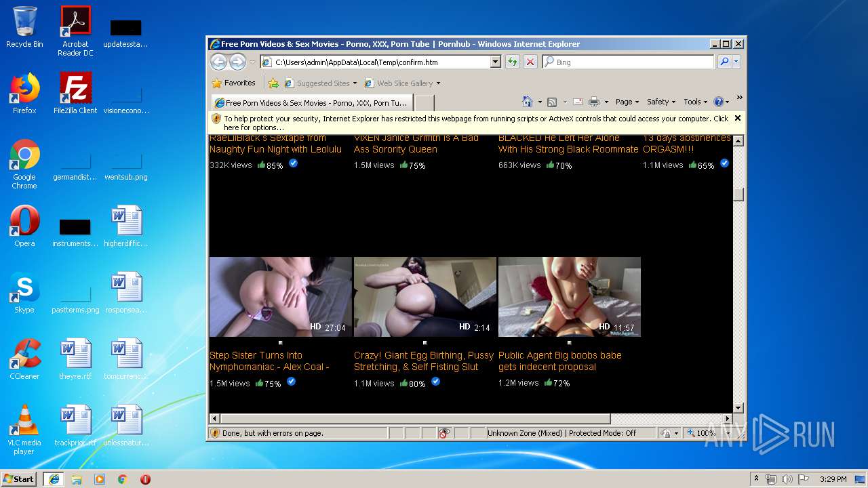The height and width of the screenshot is (488, 868).
Task: Click the Chrome icon in the taskbar
Action: 123,479
